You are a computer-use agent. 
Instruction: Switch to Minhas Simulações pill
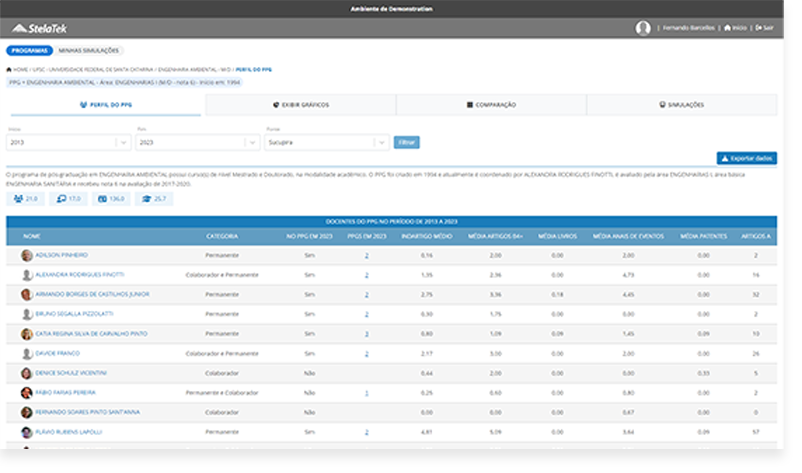pyautogui.click(x=88, y=50)
